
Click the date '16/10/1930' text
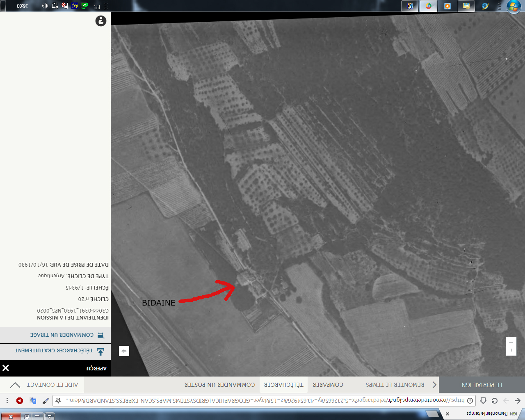pyautogui.click(x=33, y=265)
